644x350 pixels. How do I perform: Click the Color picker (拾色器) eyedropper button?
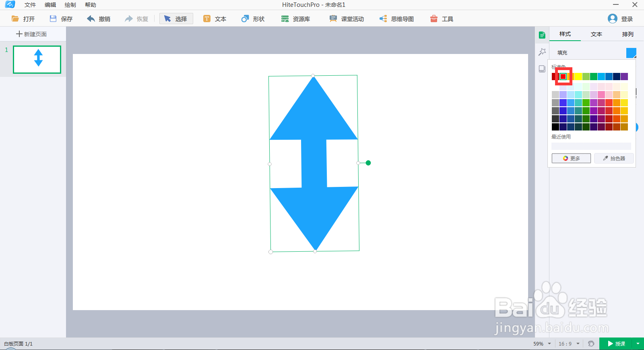[x=614, y=158]
